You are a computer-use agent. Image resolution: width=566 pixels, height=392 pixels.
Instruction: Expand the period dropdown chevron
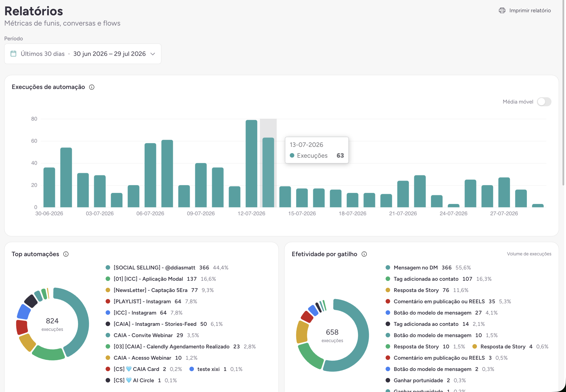coord(153,54)
